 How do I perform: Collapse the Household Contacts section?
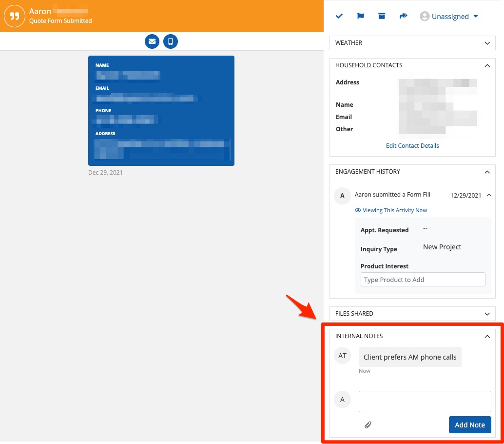click(x=487, y=65)
